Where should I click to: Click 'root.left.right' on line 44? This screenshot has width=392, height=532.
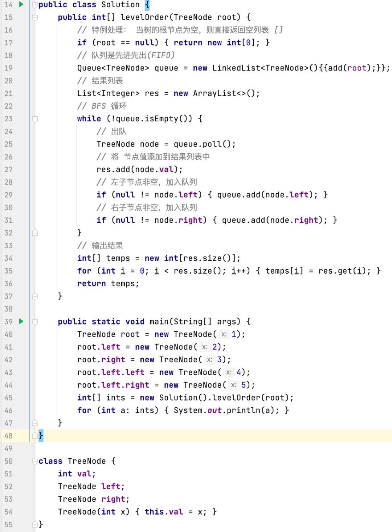(113, 385)
